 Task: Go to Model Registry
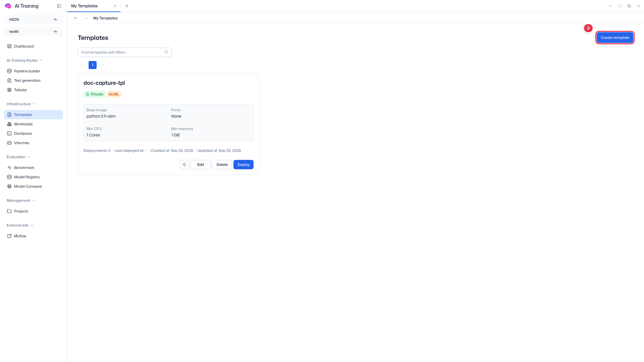pyautogui.click(x=33, y=177)
